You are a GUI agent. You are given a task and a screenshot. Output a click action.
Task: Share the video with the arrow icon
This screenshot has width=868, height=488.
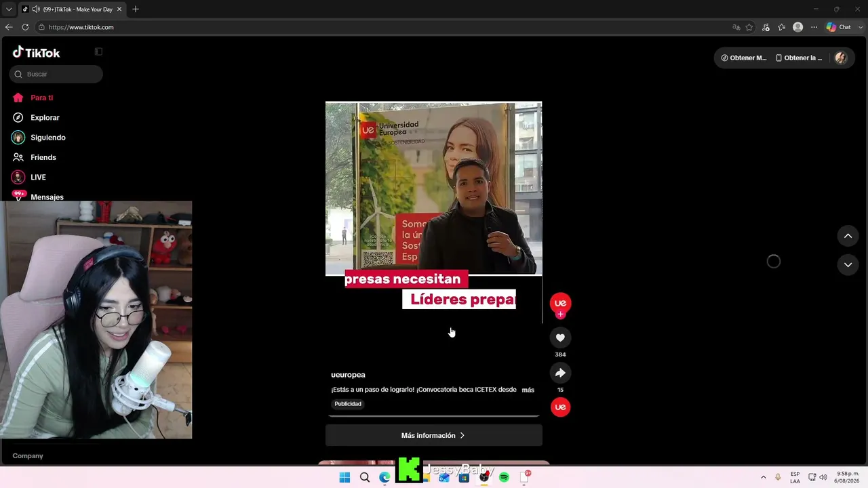pos(560,373)
